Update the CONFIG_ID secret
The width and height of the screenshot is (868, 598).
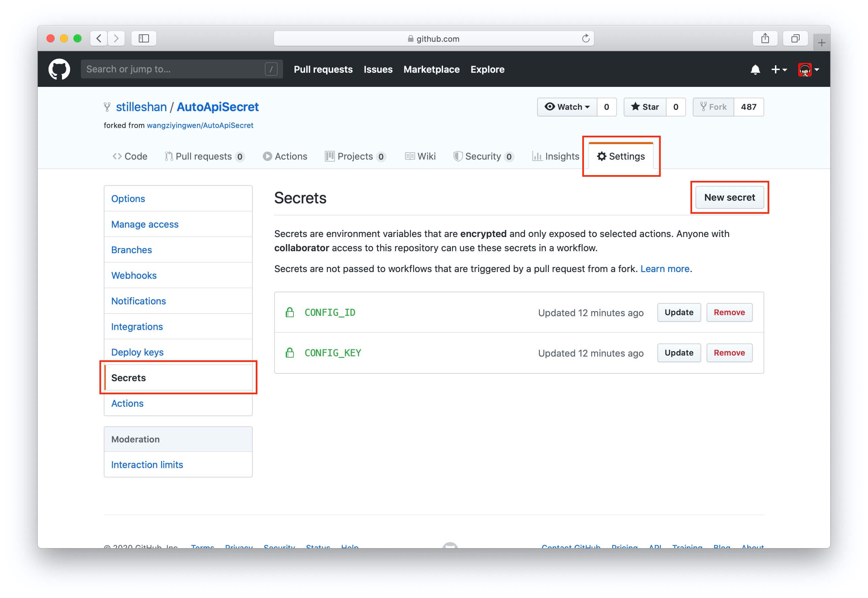click(x=679, y=312)
